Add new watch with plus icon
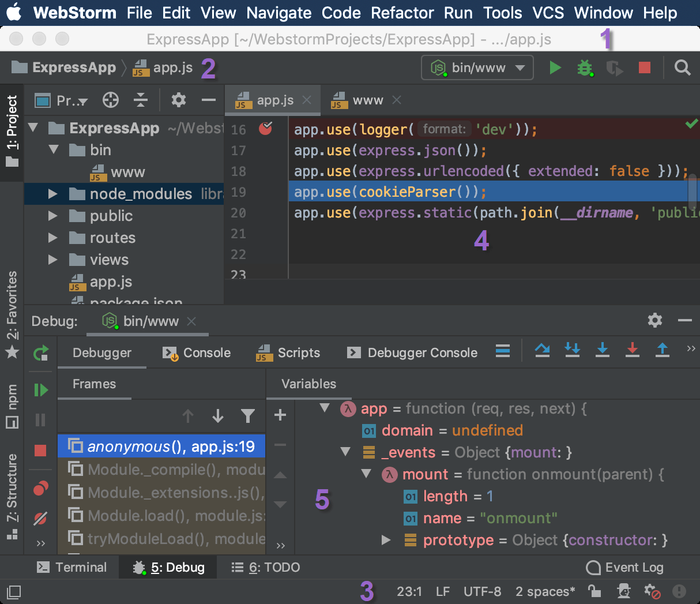 pos(280,415)
